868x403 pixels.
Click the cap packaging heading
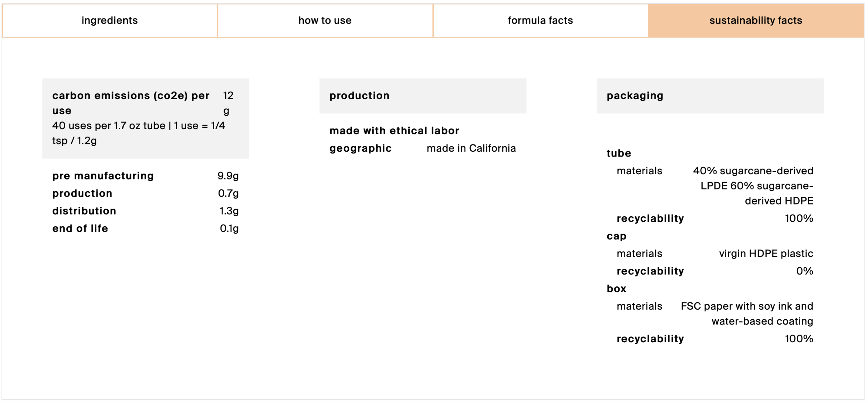[617, 236]
